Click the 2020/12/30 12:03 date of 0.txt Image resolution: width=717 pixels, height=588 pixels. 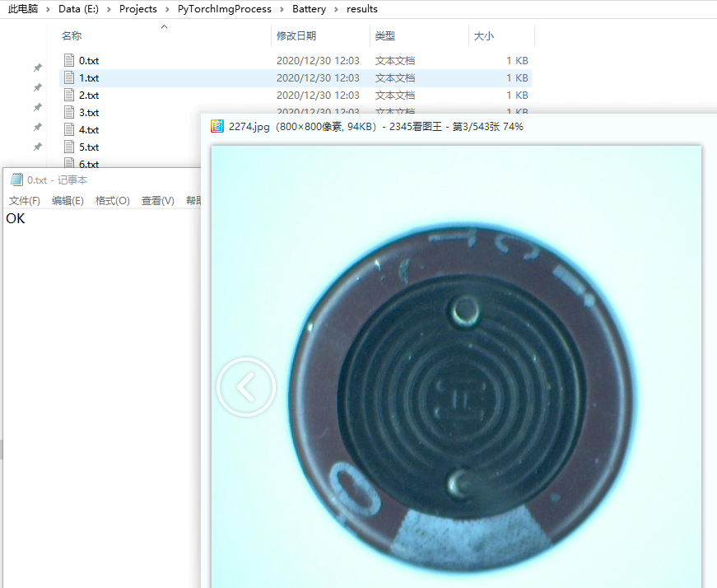tap(318, 60)
